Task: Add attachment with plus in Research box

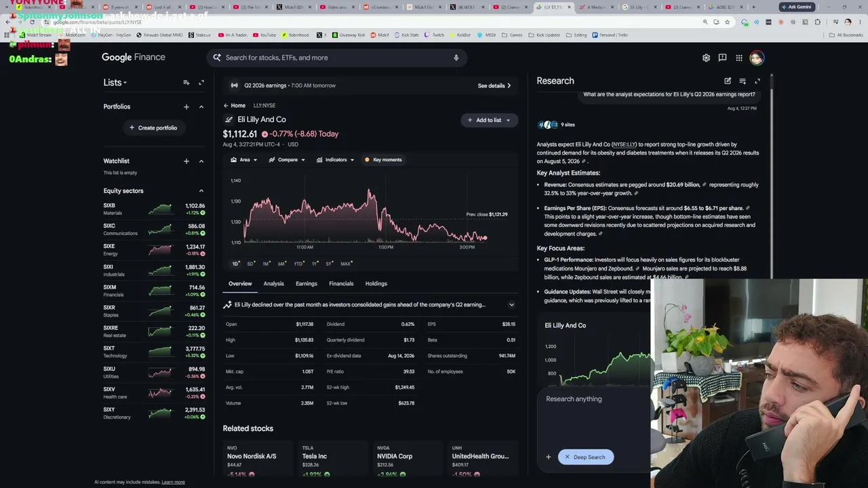Action: point(549,457)
